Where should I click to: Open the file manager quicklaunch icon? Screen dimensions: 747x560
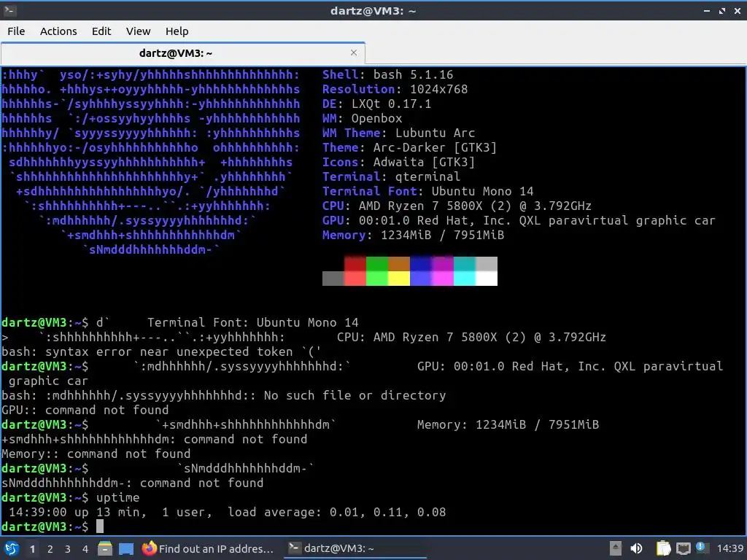click(x=105, y=548)
